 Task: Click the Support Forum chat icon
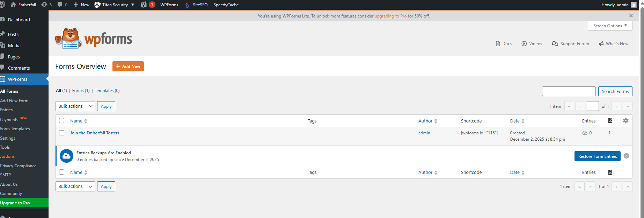555,44
